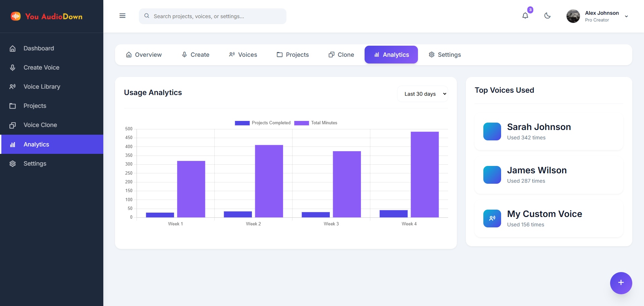Open the Last 30 days dropdown

pyautogui.click(x=423, y=94)
